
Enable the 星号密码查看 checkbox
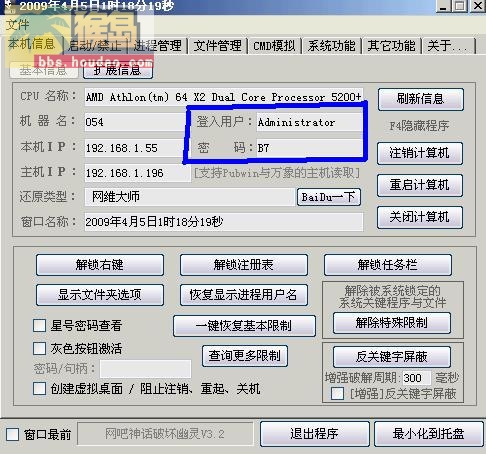click(39, 325)
